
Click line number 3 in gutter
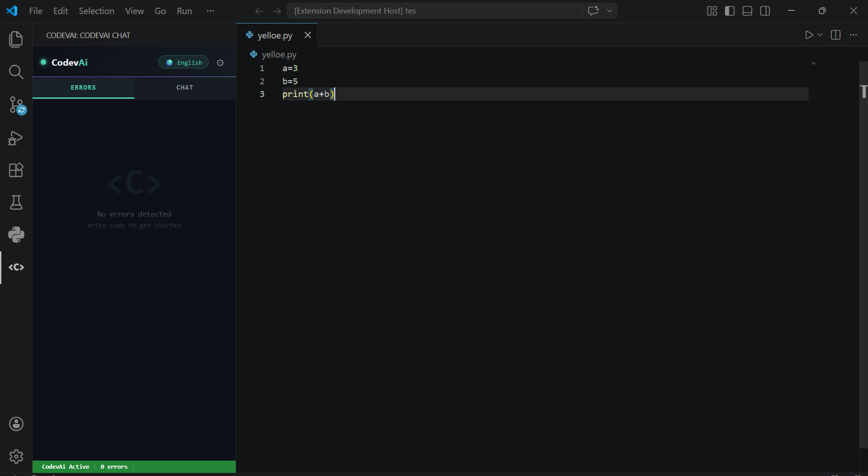(x=262, y=94)
